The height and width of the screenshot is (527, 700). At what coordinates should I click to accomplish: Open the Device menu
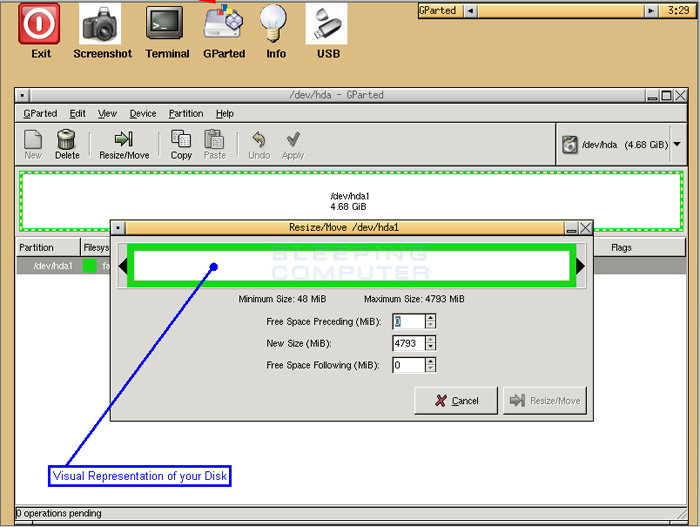click(143, 113)
